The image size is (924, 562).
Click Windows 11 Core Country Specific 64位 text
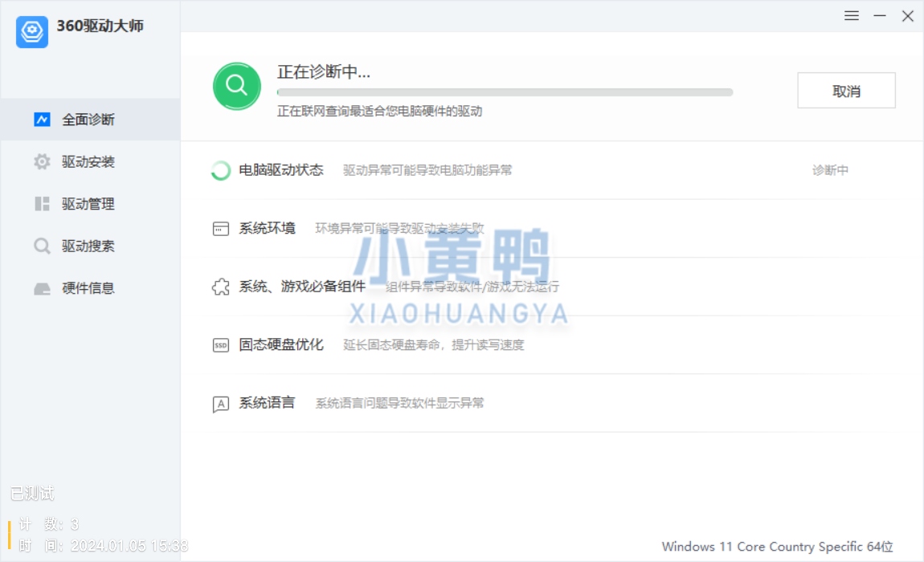(x=777, y=547)
